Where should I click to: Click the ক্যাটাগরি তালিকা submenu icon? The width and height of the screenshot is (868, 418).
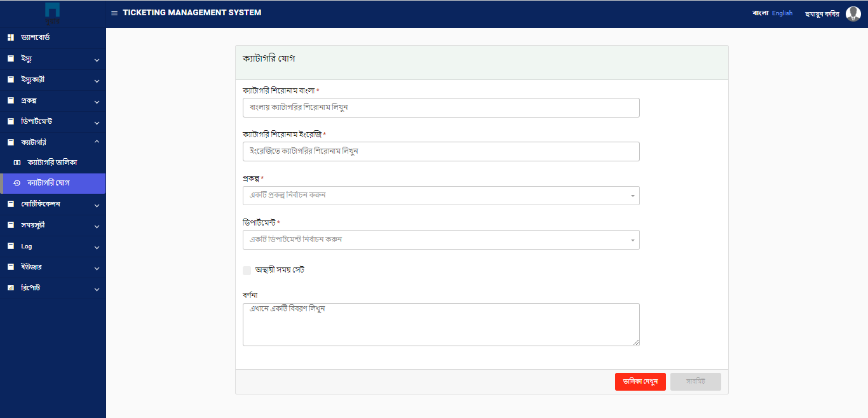(x=17, y=163)
